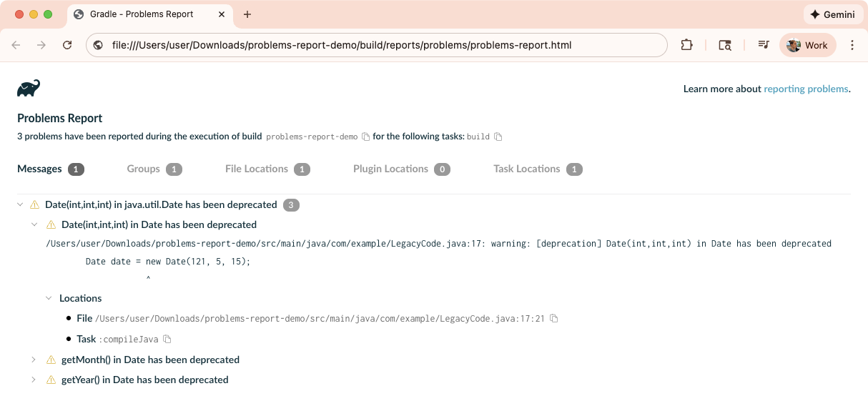Viewport: 868px width, 396px height.
Task: Open the Work profile menu
Action: [807, 45]
